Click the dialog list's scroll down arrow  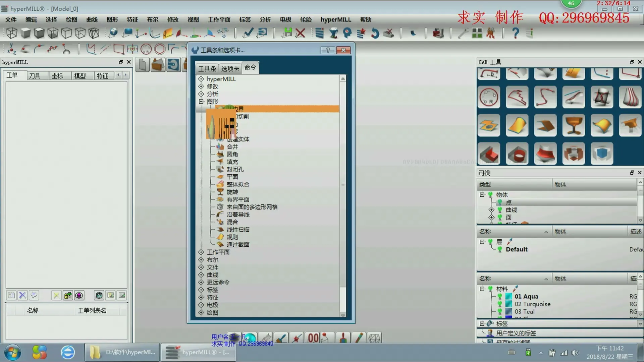point(343,315)
